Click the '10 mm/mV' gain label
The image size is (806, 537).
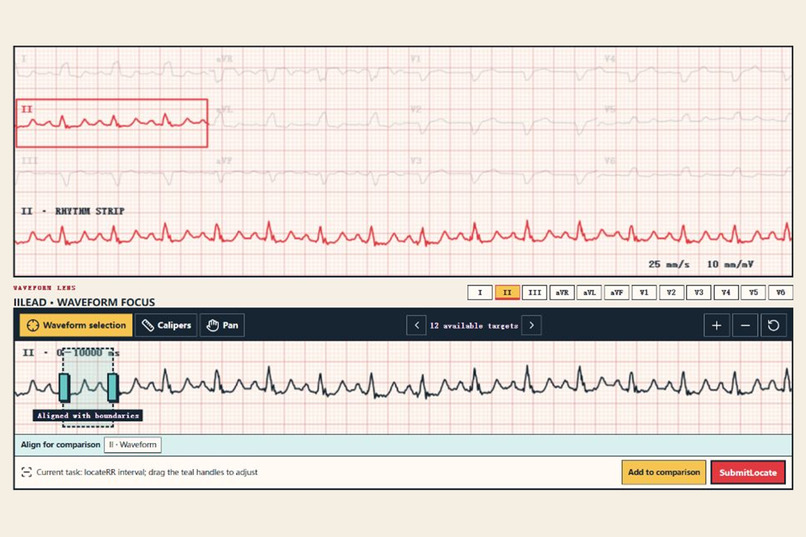(730, 264)
